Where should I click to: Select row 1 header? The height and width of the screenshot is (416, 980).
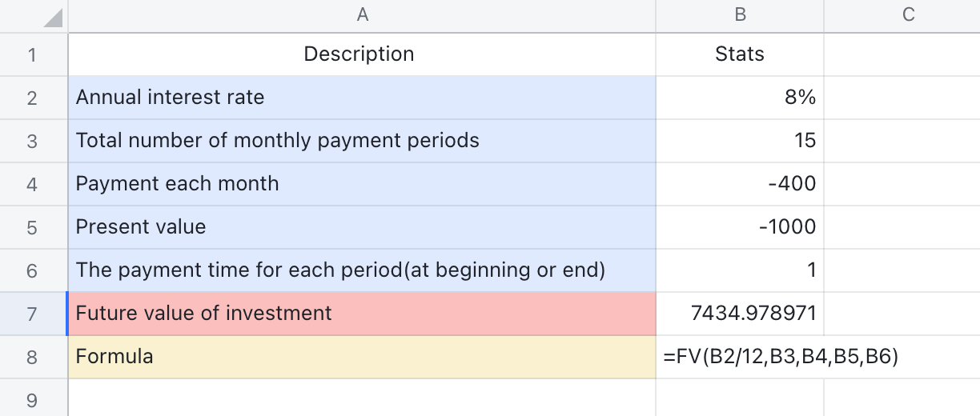(32, 54)
